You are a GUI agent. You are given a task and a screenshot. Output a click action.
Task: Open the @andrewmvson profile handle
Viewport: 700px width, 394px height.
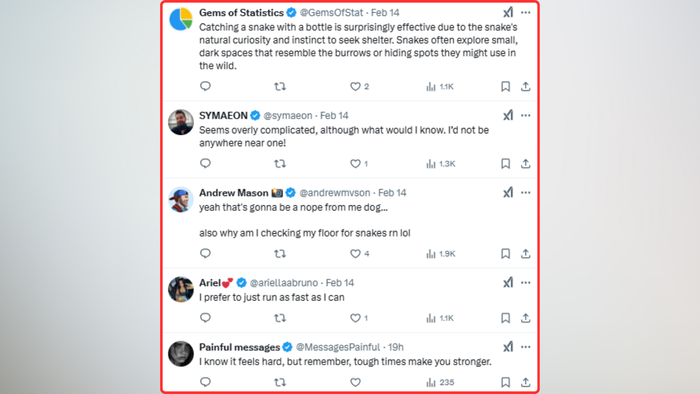[335, 193]
